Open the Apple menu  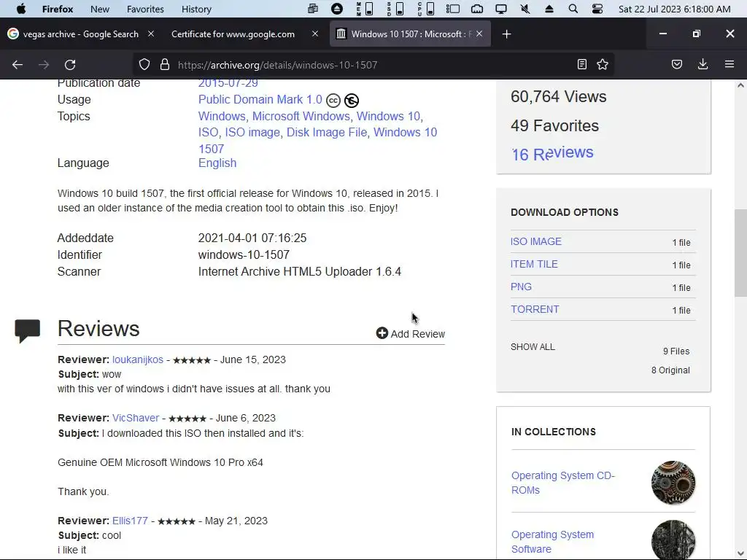pos(21,9)
